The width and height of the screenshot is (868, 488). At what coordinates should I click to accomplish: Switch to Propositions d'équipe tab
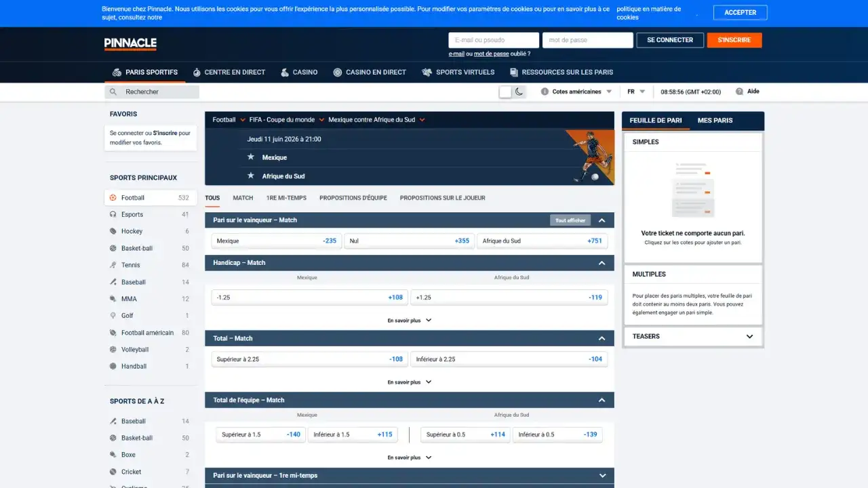[353, 198]
